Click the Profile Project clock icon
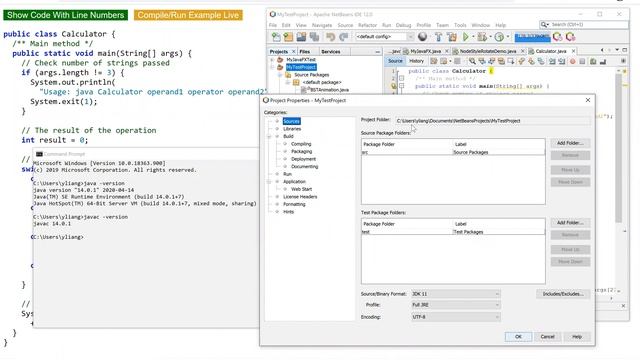The width and height of the screenshot is (640, 360). pyautogui.click(x=499, y=37)
